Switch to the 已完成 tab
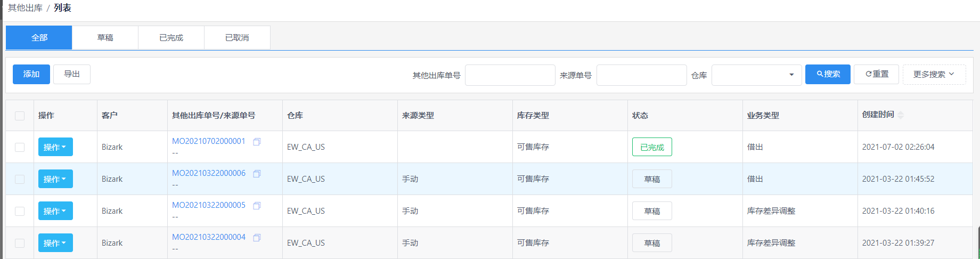The image size is (980, 259). tap(171, 37)
